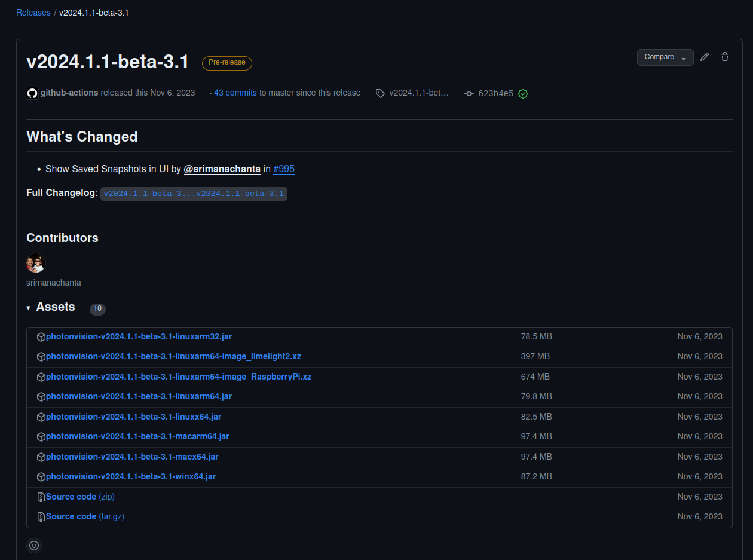Click the 78.5 MB size text
Viewport: 753px width, 560px height.
[537, 336]
